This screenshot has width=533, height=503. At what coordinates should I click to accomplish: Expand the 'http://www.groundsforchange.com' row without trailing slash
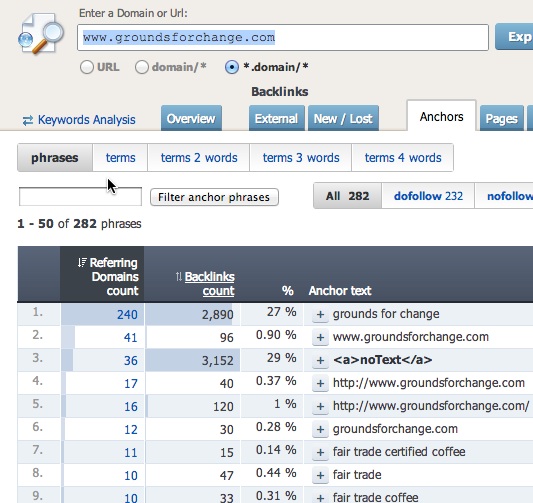(x=320, y=383)
